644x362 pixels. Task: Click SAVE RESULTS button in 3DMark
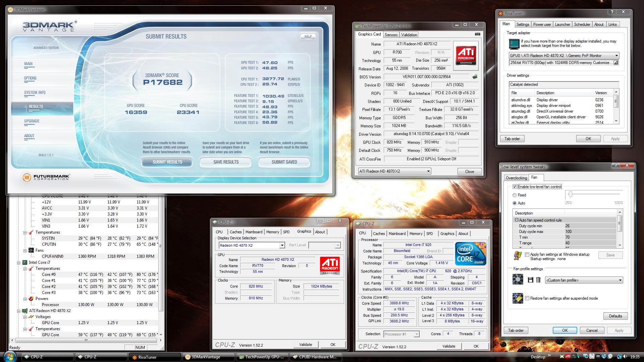pos(226,162)
